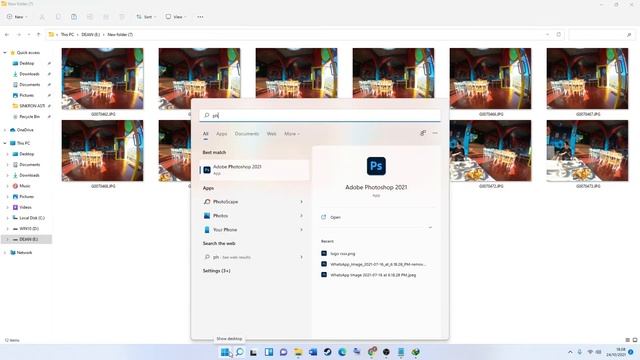Click This PC in address breadcrumb
640x360 pixels.
click(x=67, y=35)
